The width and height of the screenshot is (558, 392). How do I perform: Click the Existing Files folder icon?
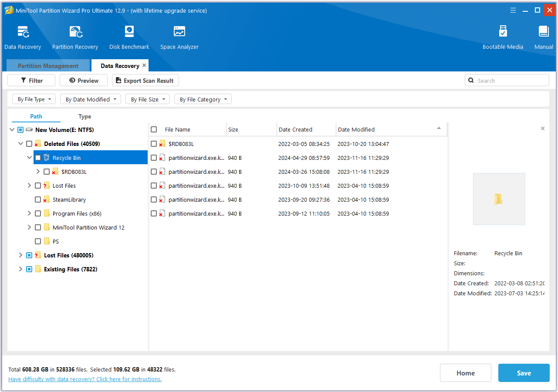point(38,269)
